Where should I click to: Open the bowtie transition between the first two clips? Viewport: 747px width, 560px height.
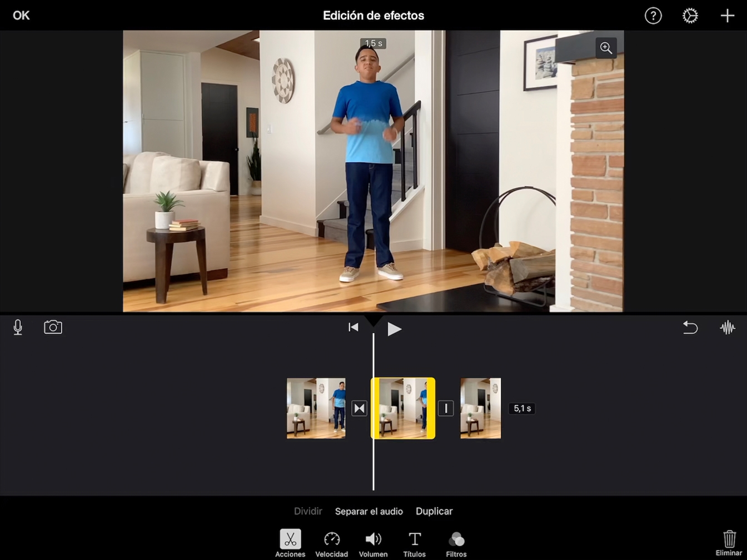(359, 408)
